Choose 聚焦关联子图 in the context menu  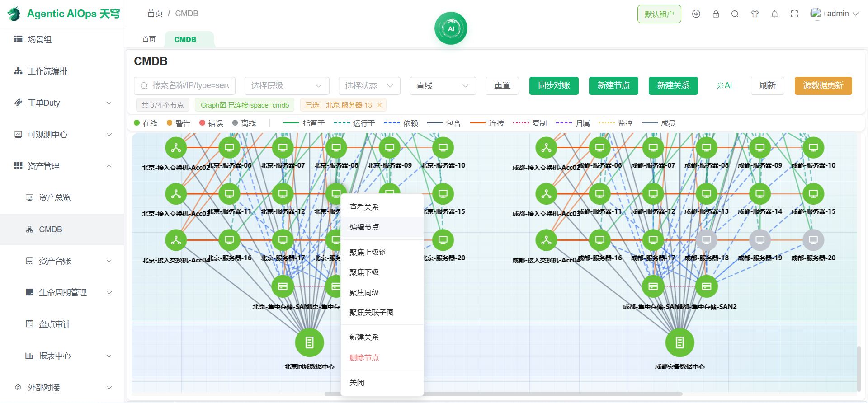(382, 312)
